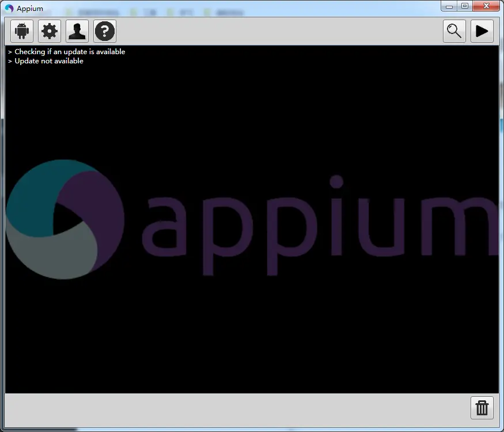This screenshot has width=504, height=432.
Task: Start the Appium server with the play button
Action: [482, 31]
